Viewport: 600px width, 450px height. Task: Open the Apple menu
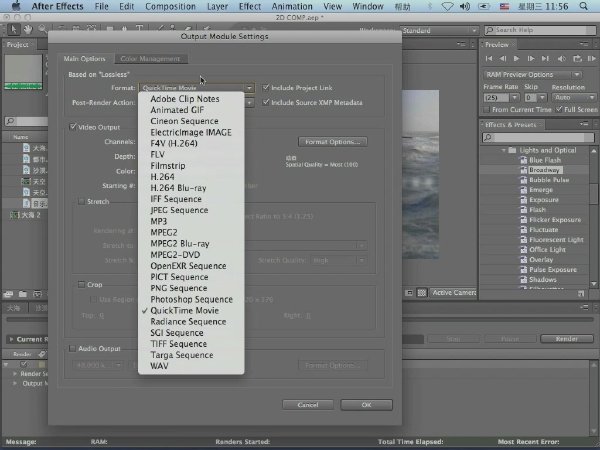16,6
